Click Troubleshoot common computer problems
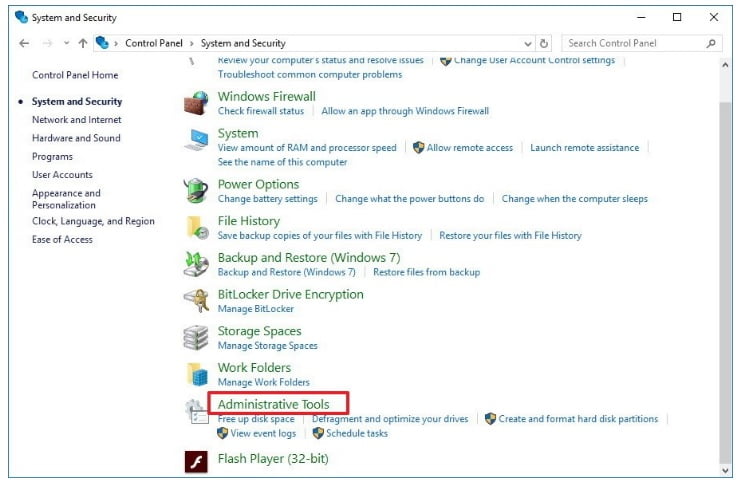This screenshot has height=486, width=744. click(x=310, y=75)
